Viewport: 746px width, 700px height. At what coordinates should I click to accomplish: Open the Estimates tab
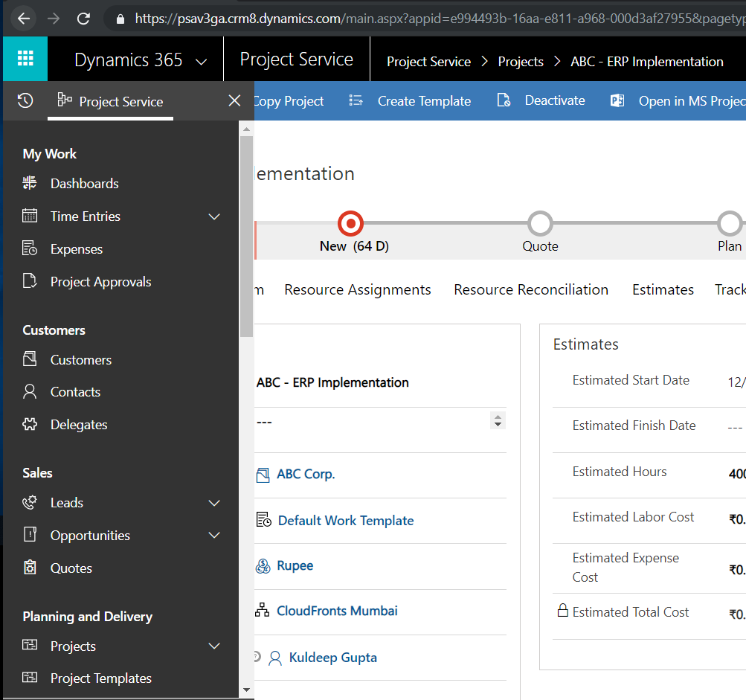click(x=663, y=289)
